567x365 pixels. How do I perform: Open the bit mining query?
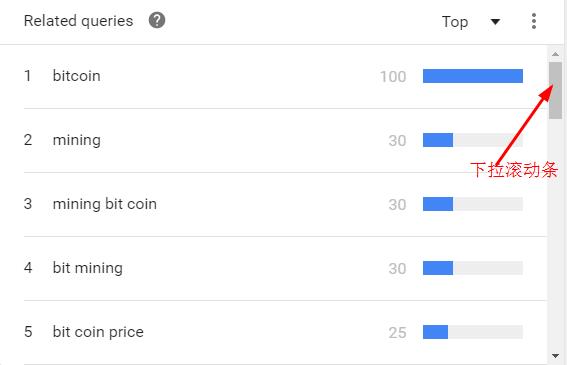pos(88,268)
